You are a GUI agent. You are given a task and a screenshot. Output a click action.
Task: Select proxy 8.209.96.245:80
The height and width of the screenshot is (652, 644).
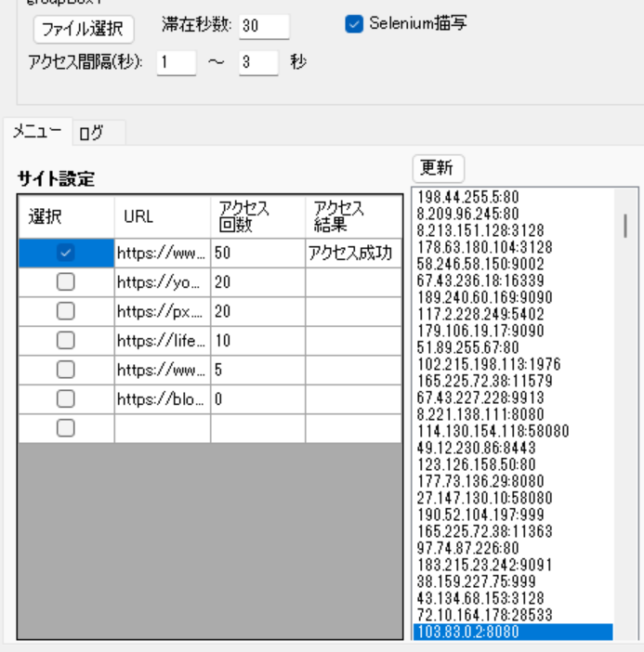513,214
